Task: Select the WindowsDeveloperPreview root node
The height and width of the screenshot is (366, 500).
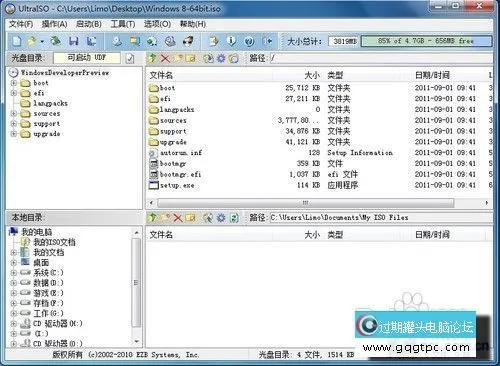Action: pos(65,73)
